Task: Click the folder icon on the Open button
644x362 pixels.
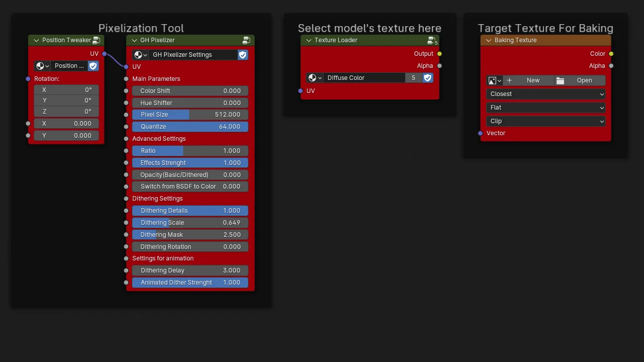Action: tap(560, 80)
